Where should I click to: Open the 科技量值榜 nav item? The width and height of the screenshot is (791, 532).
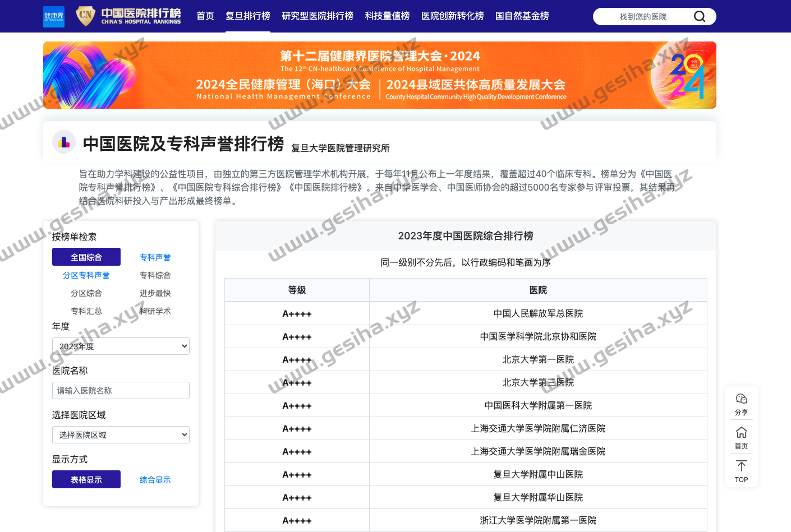(x=387, y=16)
